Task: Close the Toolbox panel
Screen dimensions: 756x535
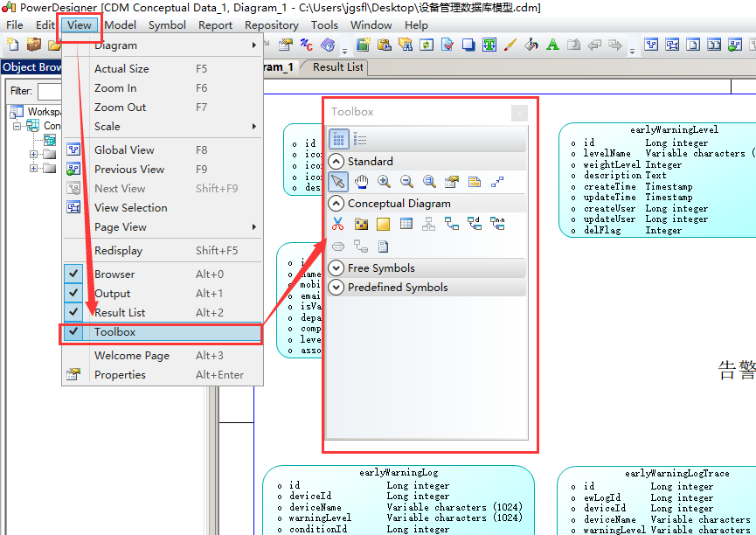Action: [x=519, y=114]
